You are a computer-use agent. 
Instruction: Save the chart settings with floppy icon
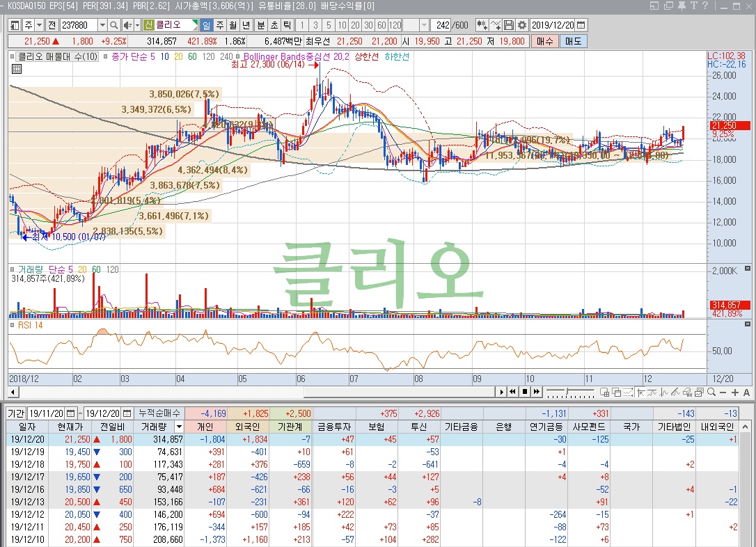tap(508, 25)
